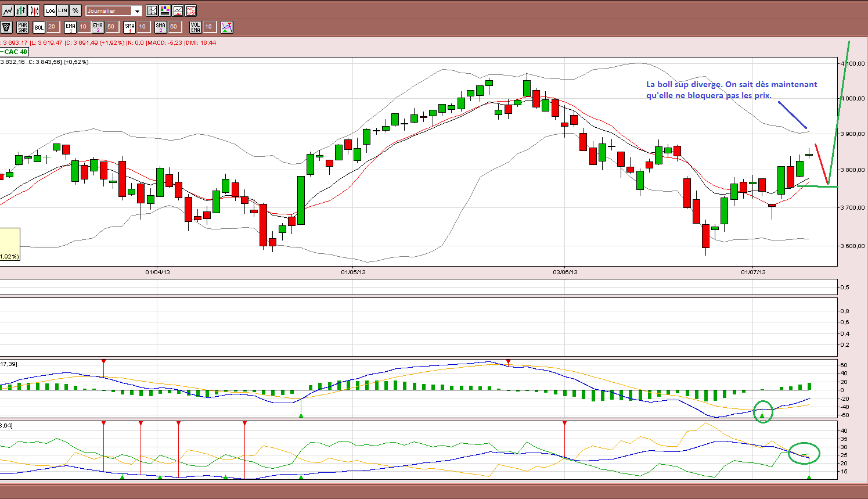
Task: Toggle the SMA 2 moving average
Action: 160,27
